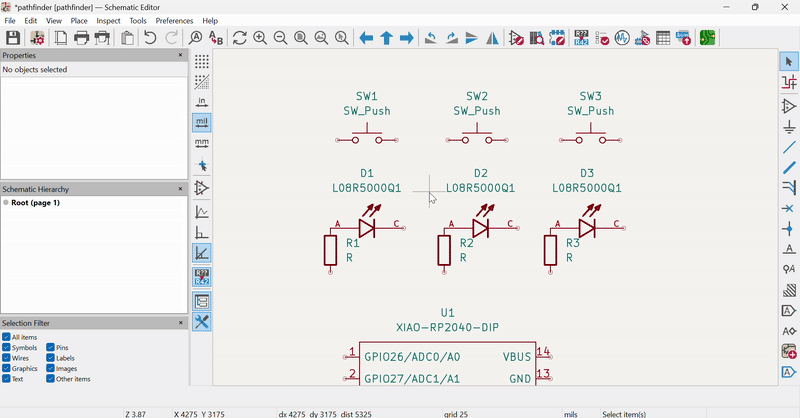Uncheck the Symbols selection filter

click(6, 348)
